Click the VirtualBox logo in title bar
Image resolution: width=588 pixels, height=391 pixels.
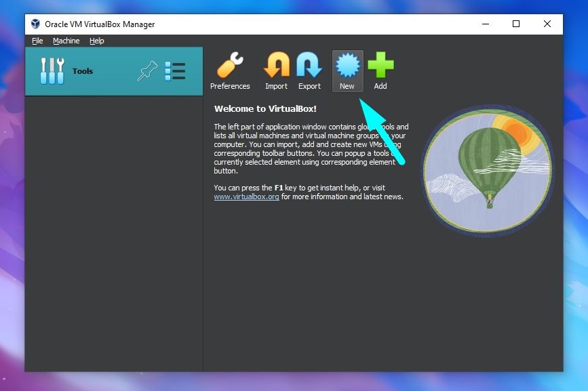36,24
